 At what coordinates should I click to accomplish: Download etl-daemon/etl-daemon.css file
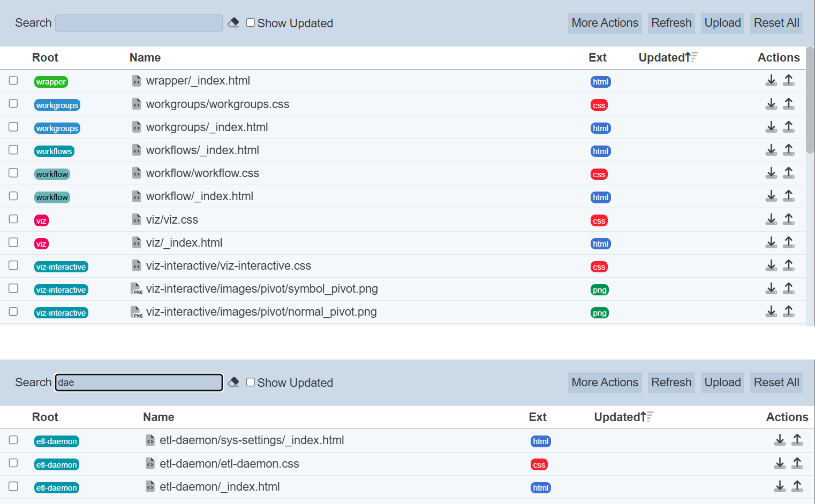tap(780, 463)
